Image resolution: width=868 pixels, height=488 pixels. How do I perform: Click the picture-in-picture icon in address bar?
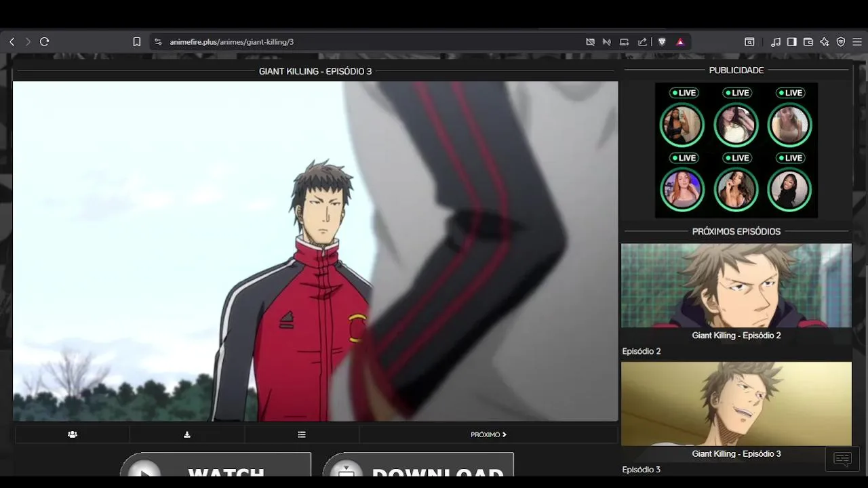[x=625, y=42]
